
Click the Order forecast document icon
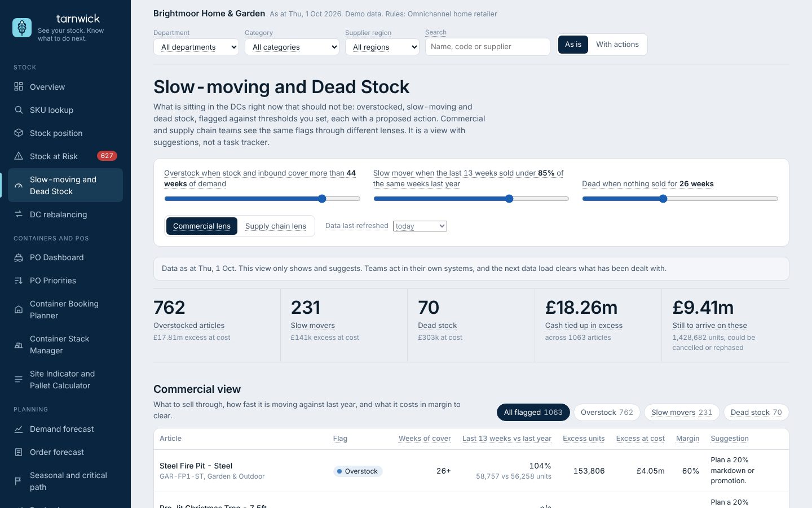point(19,452)
